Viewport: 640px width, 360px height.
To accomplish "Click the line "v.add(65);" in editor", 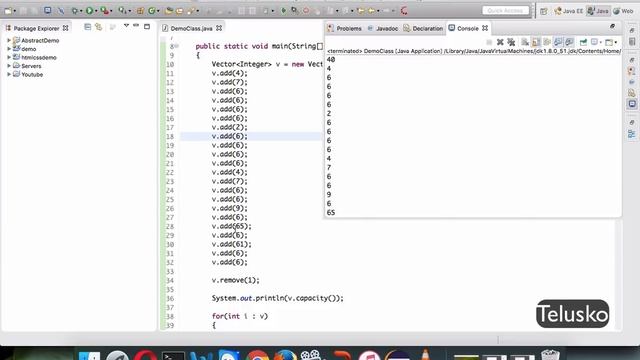I will pyautogui.click(x=231, y=226).
